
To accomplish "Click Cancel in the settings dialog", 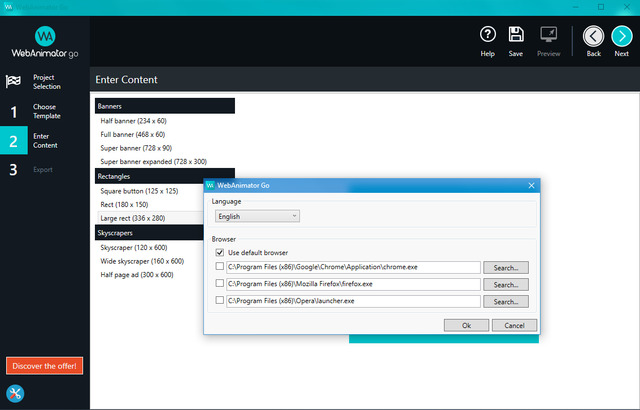I will 514,325.
